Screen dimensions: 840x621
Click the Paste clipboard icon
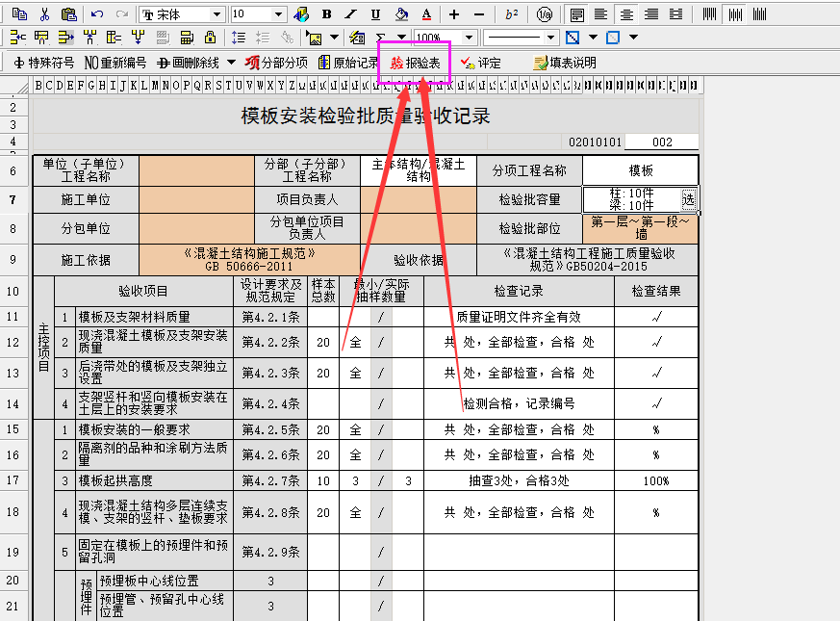pyautogui.click(x=68, y=14)
